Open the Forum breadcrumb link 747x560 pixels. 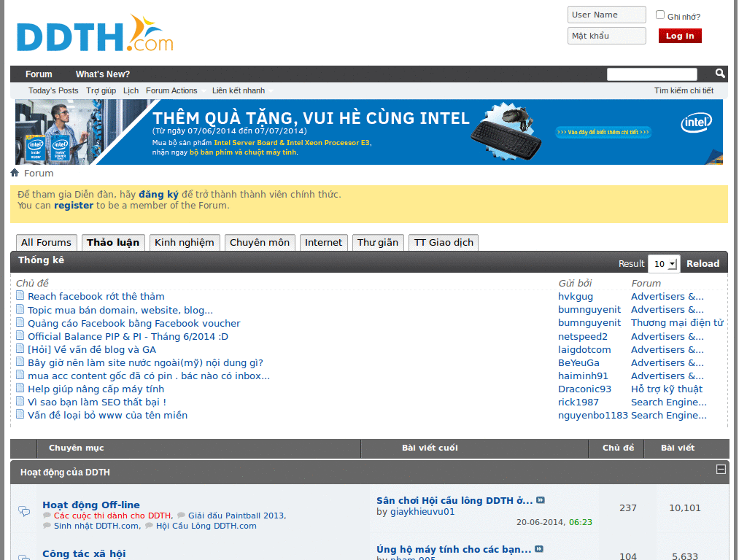click(x=39, y=174)
